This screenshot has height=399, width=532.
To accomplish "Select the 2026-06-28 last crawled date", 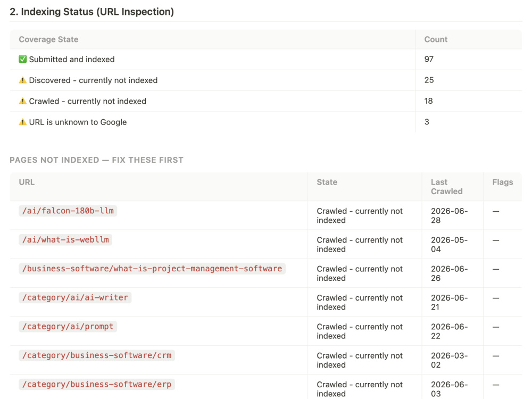I will (449, 215).
